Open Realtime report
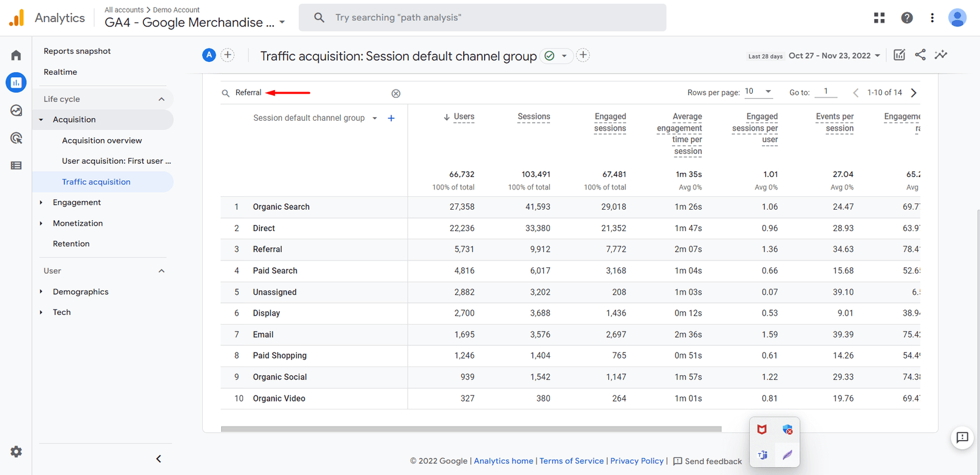Screen dimensions: 980x475 click(x=60, y=72)
